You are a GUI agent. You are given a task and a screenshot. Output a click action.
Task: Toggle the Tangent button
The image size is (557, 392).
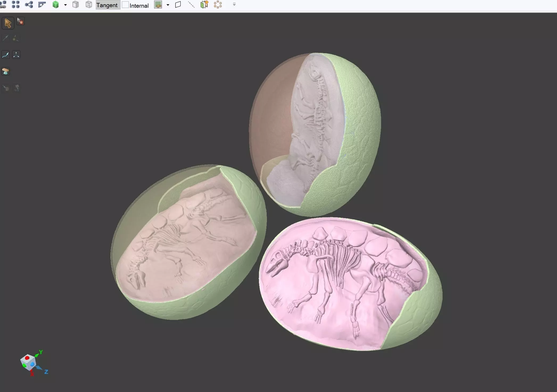pos(107,5)
